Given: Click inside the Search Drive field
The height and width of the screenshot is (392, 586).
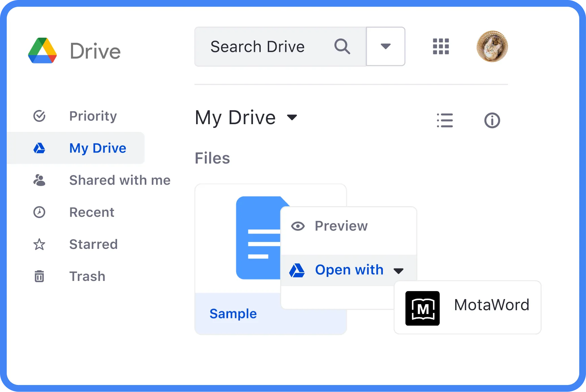Looking at the screenshot, I should [x=258, y=46].
